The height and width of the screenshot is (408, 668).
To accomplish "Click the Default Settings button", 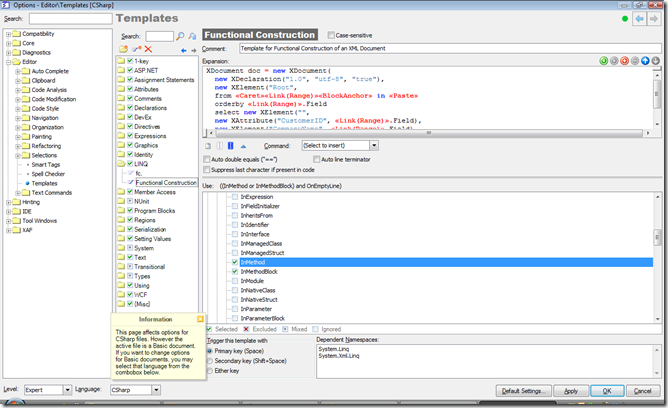I will click(x=523, y=391).
